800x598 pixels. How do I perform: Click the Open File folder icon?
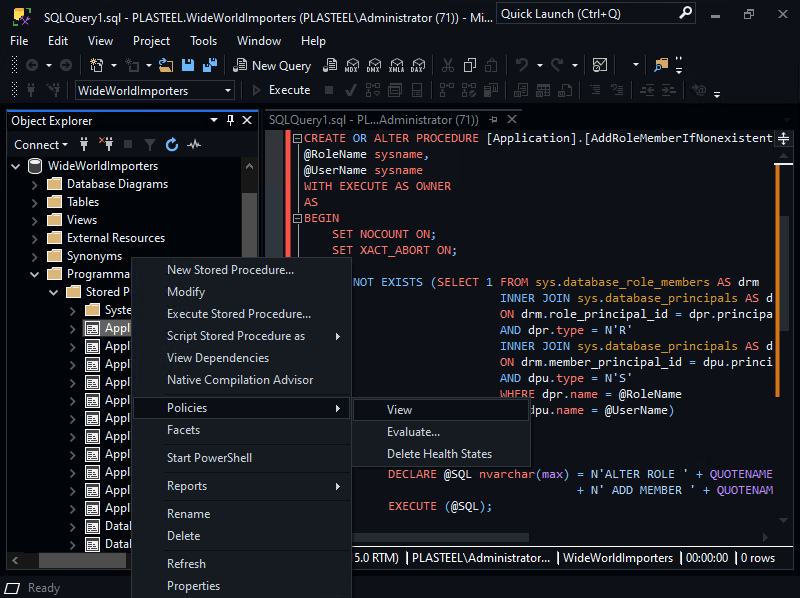click(165, 65)
